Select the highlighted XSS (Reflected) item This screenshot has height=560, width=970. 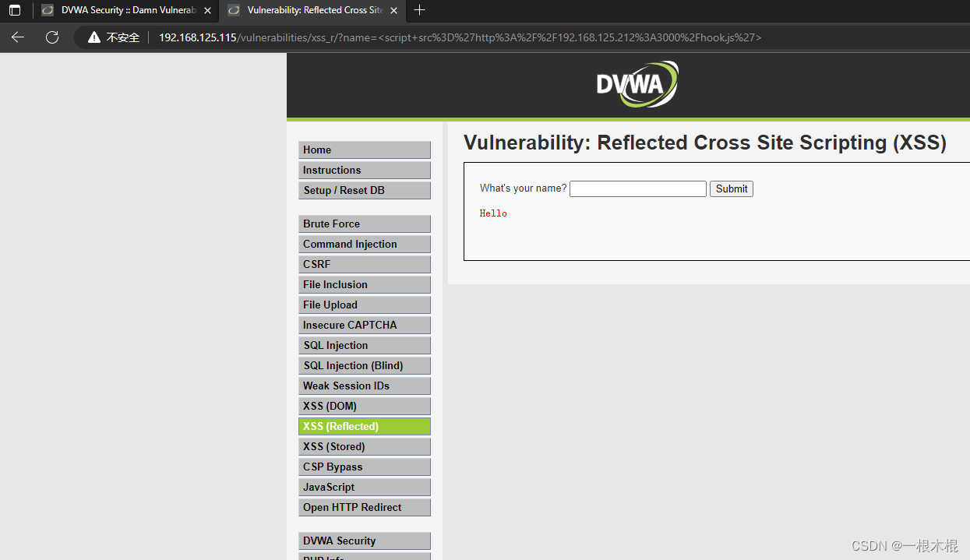pos(365,426)
